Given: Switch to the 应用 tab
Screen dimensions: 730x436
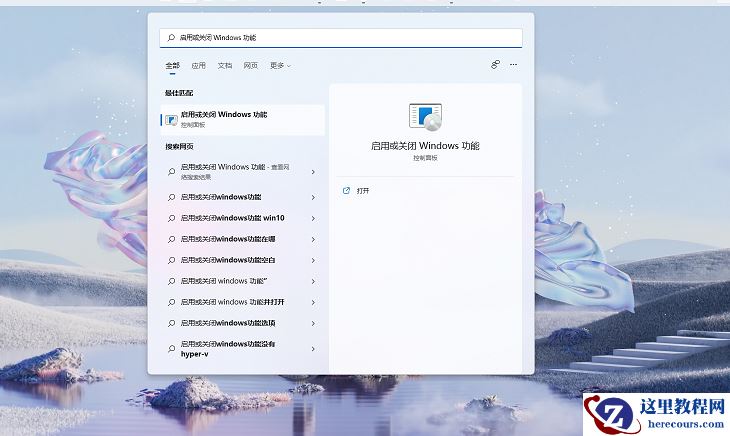Looking at the screenshot, I should pos(198,66).
